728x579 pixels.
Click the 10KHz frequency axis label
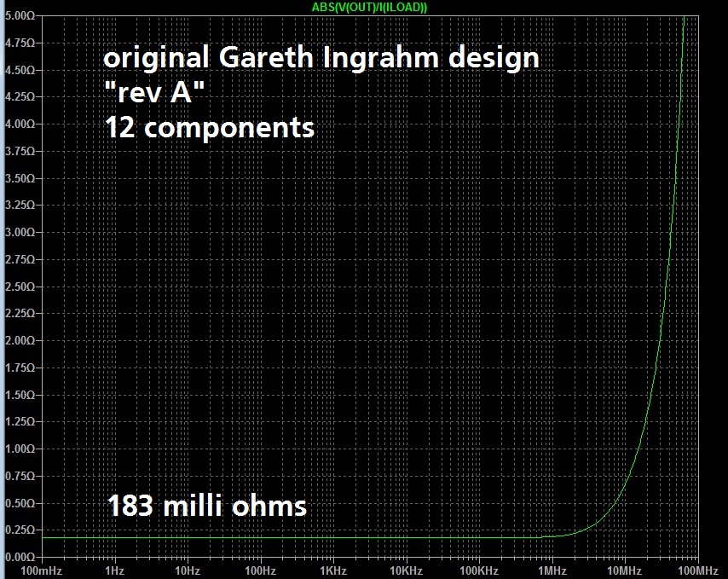tap(407, 570)
